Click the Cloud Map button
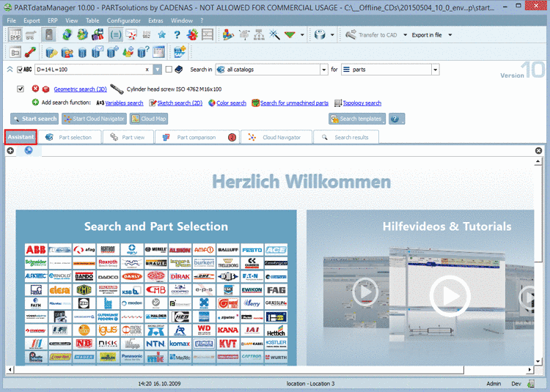This screenshot has height=392, width=550. [x=149, y=119]
